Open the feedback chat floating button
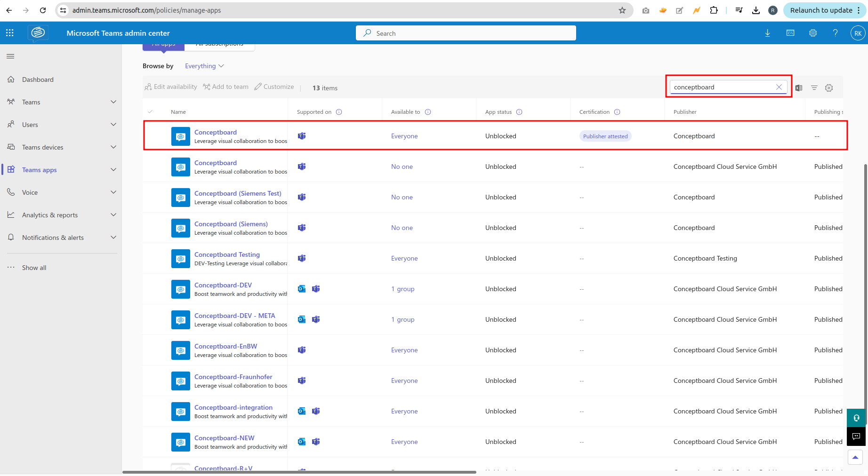This screenshot has width=868, height=476. pos(856,436)
